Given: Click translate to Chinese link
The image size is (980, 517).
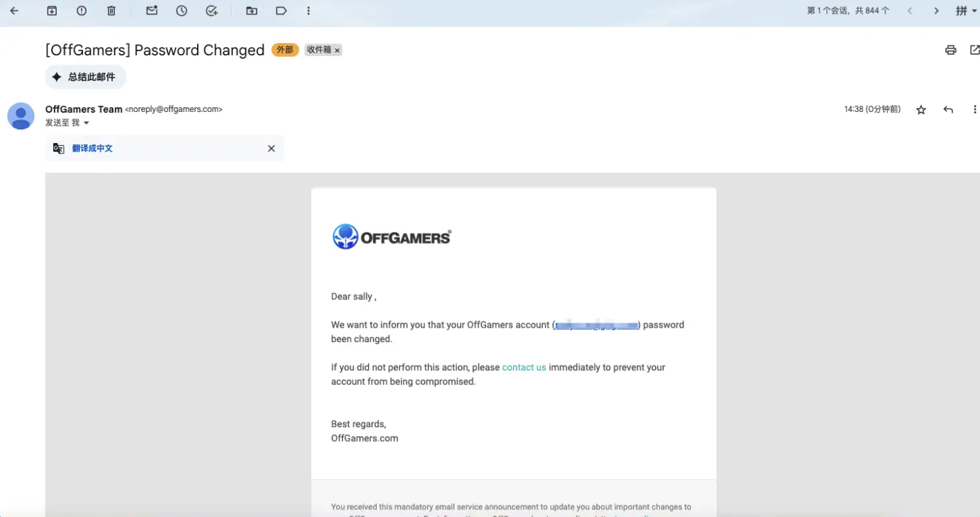Looking at the screenshot, I should tap(92, 149).
